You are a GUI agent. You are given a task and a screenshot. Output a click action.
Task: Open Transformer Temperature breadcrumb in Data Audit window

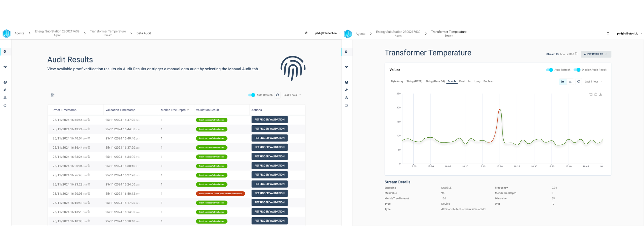click(x=108, y=33)
